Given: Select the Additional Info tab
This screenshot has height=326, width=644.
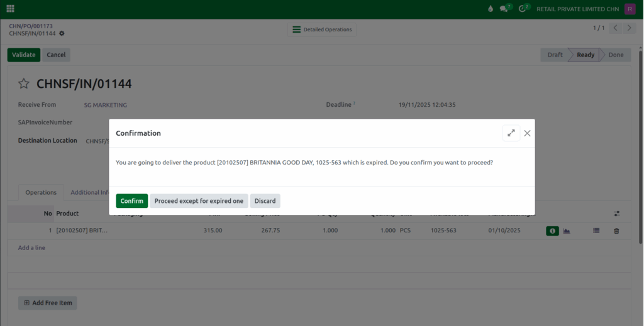Looking at the screenshot, I should 89,192.
